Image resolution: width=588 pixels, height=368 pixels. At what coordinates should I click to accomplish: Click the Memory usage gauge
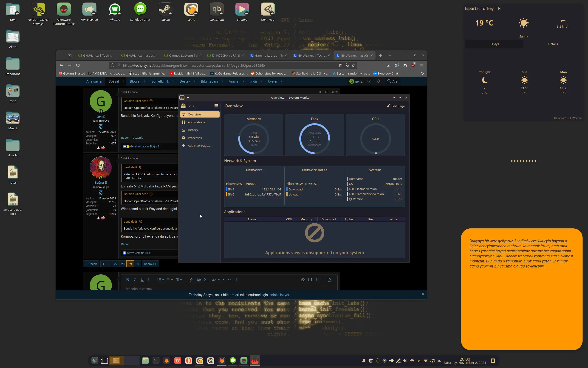coord(254,139)
